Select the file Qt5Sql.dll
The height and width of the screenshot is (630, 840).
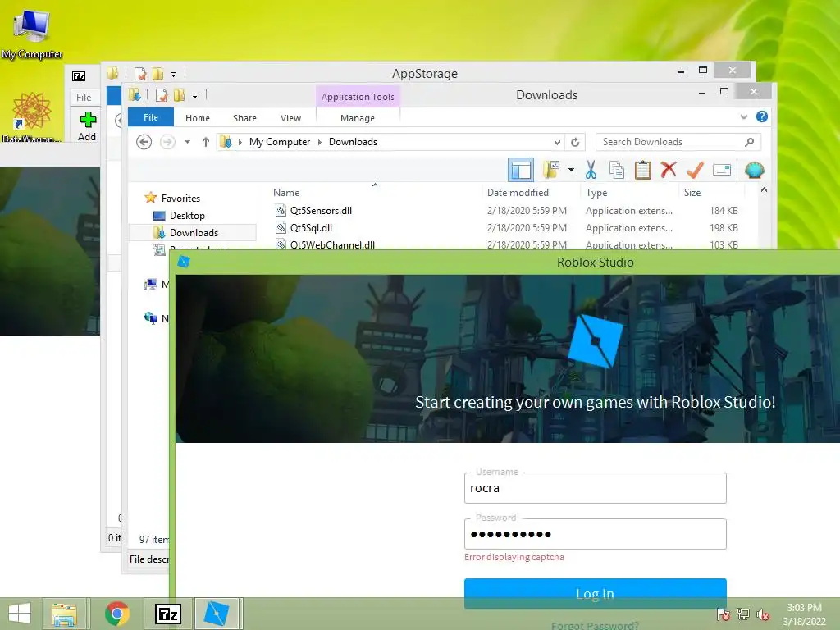pos(311,228)
